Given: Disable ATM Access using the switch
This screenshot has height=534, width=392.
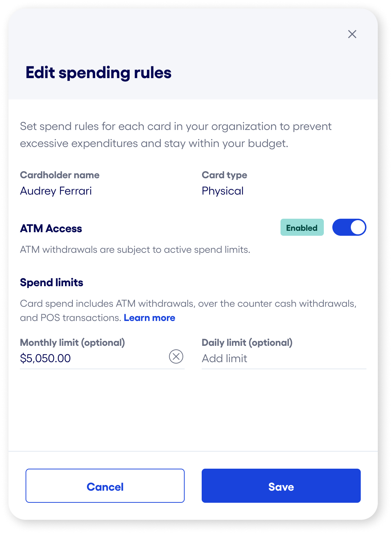Looking at the screenshot, I should pyautogui.click(x=349, y=227).
